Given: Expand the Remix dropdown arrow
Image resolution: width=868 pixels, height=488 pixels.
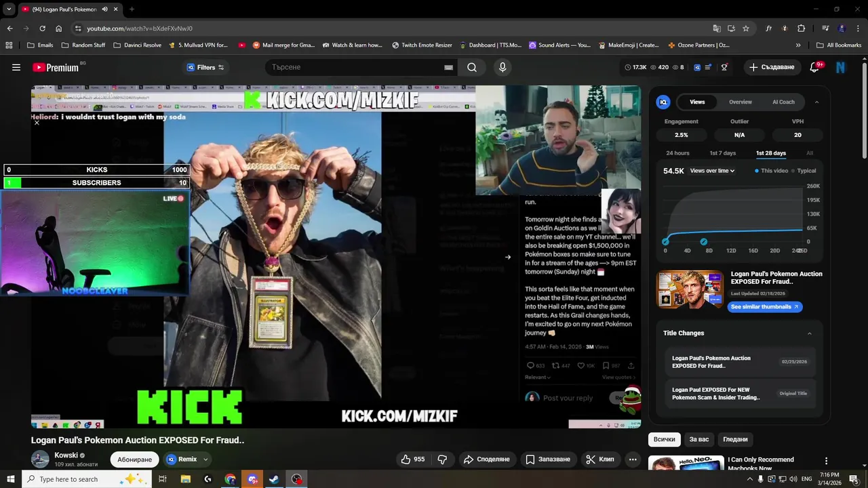Looking at the screenshot, I should coord(205,460).
